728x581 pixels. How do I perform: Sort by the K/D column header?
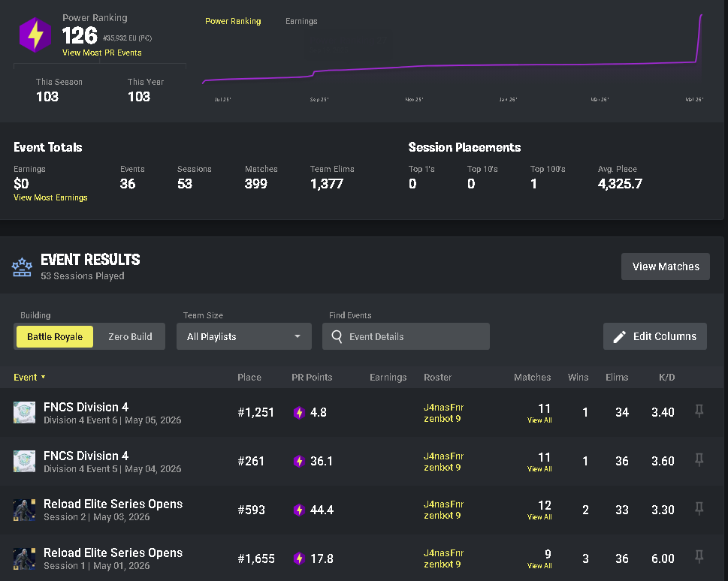click(666, 378)
